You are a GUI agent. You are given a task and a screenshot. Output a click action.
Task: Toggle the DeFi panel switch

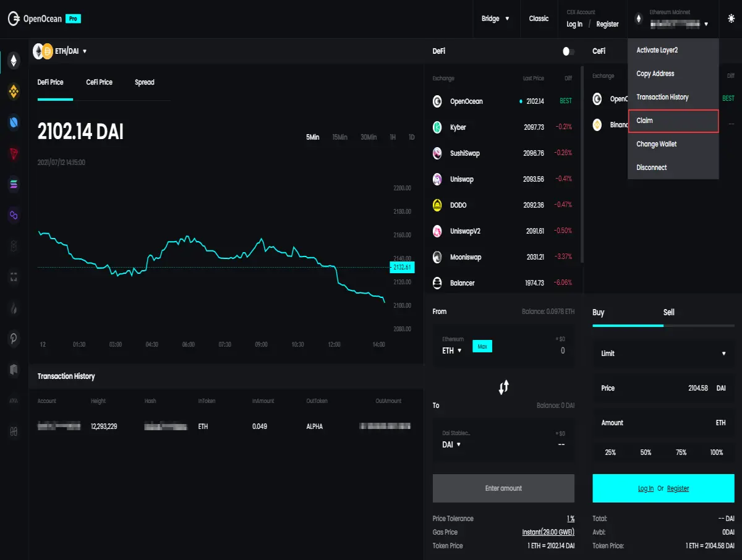pyautogui.click(x=568, y=51)
